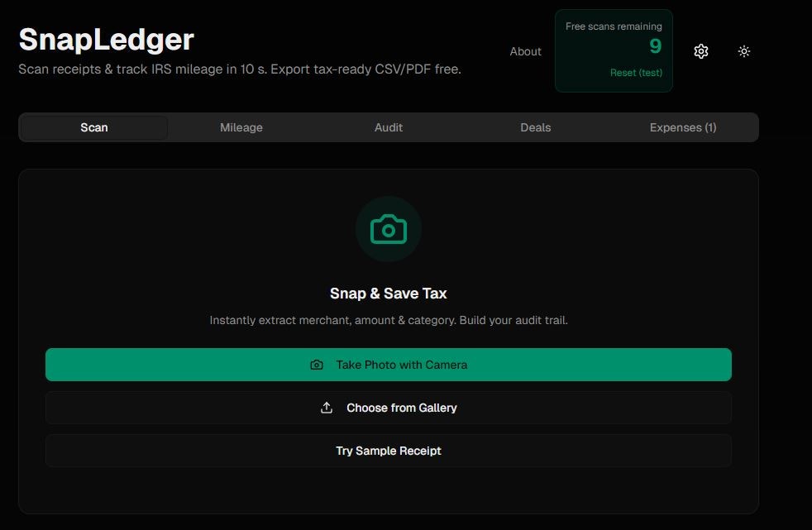Click the camera icon inside the green button
The height and width of the screenshot is (530, 812).
tap(315, 364)
